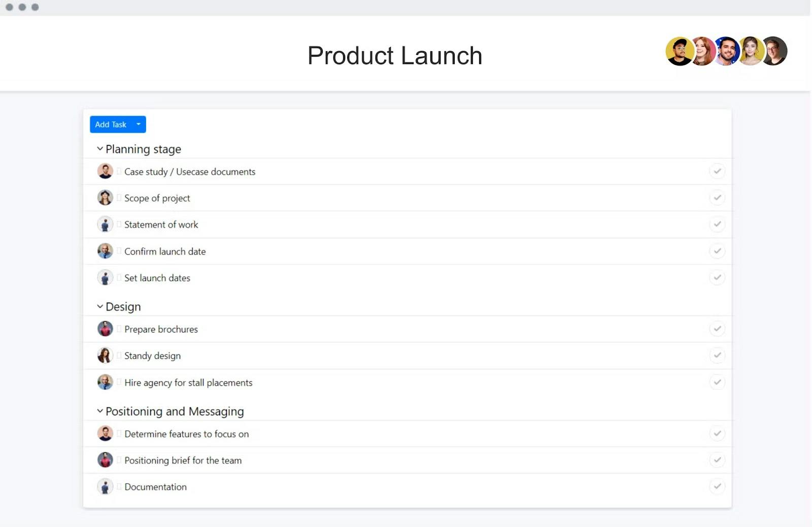This screenshot has width=812, height=527.
Task: Open the Hire agency for stall placements task
Action: click(x=188, y=383)
